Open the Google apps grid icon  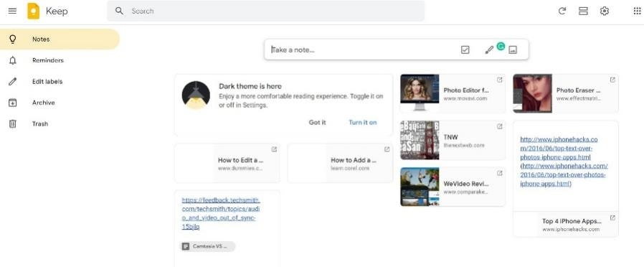638,11
